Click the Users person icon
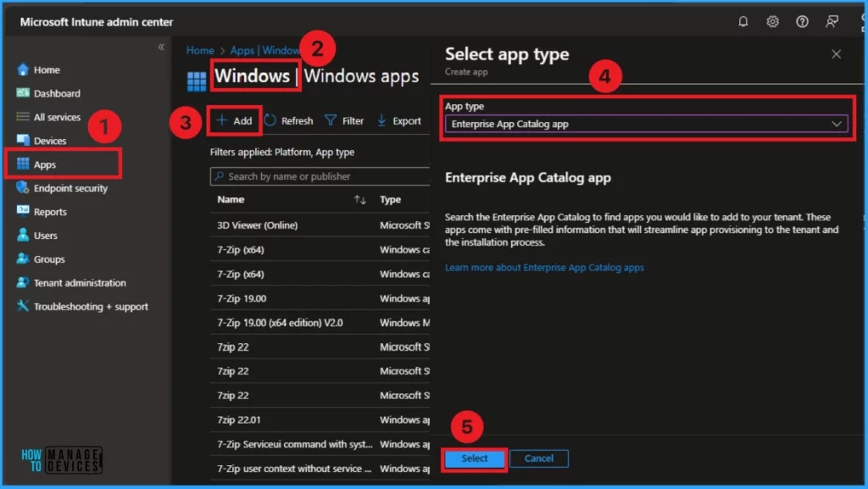The width and height of the screenshot is (868, 489). [x=23, y=235]
